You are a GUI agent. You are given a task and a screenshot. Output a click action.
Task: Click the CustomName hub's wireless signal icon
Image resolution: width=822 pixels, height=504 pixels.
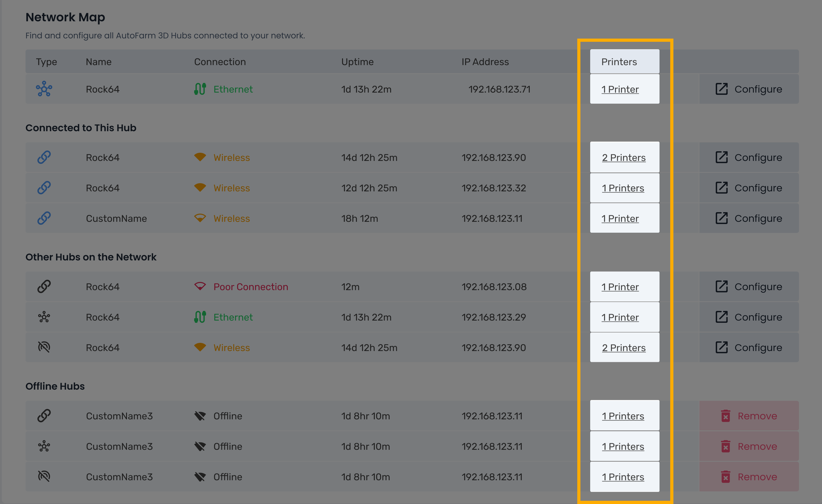[200, 218]
